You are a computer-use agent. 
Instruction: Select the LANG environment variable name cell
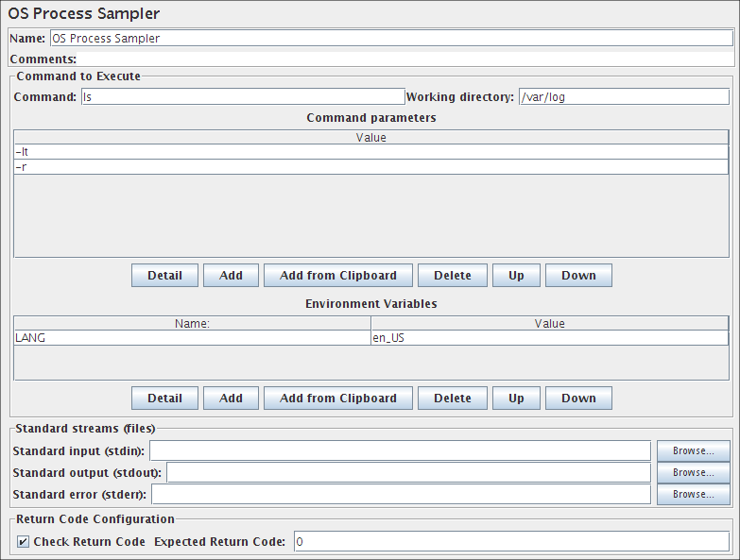pyautogui.click(x=192, y=337)
